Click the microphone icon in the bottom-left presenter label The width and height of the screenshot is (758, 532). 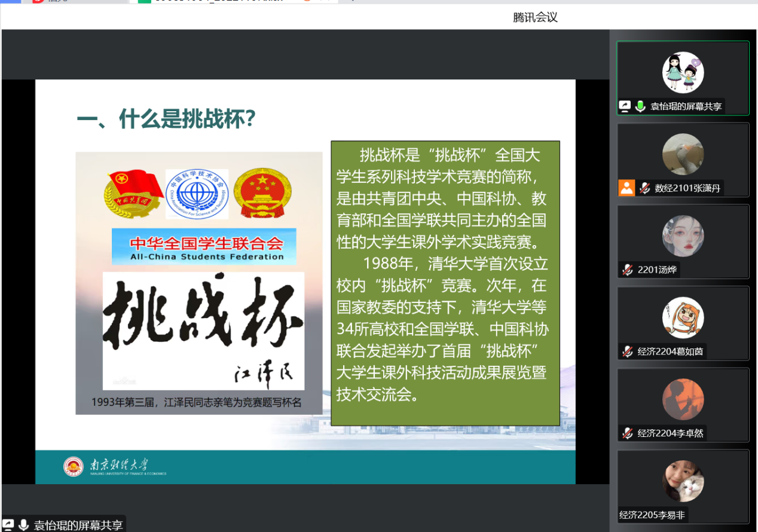(x=24, y=525)
